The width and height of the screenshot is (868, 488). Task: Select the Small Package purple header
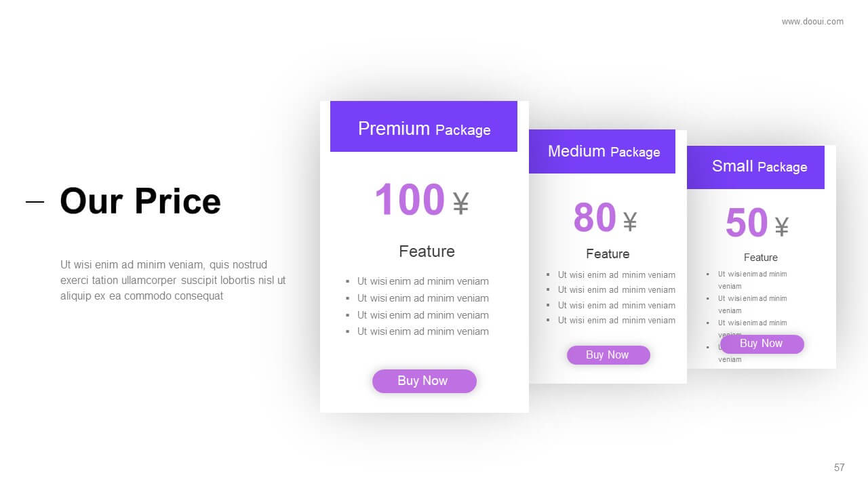pos(756,167)
